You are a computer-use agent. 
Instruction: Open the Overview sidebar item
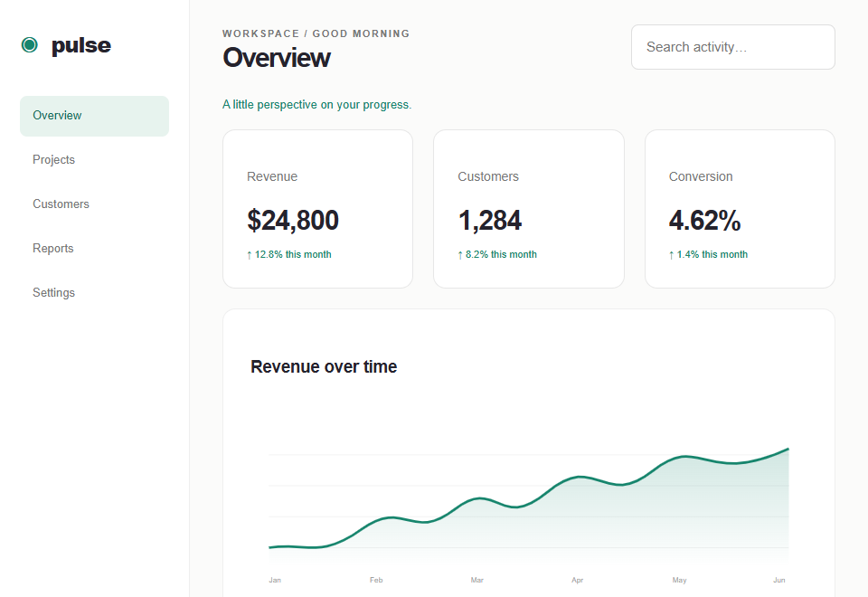(94, 116)
